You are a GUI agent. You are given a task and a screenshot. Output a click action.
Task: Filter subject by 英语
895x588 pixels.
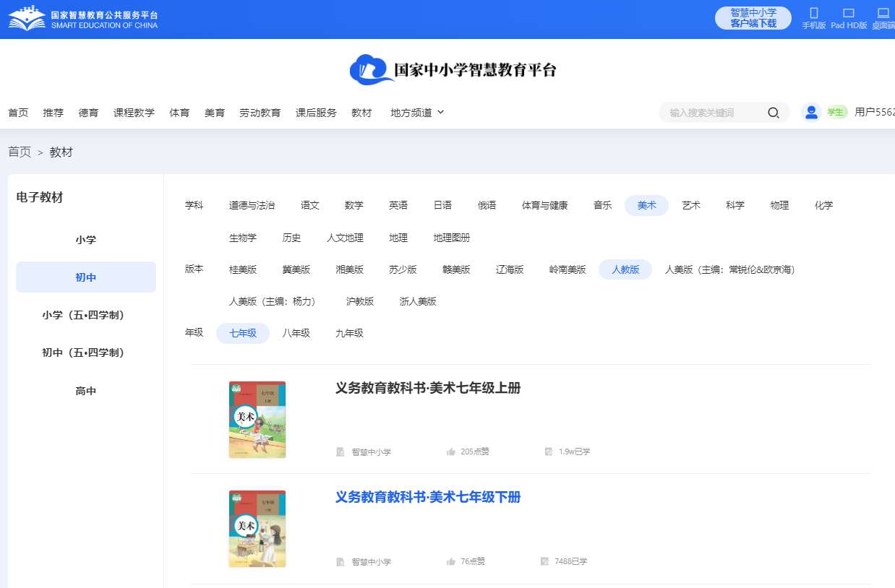(398, 205)
